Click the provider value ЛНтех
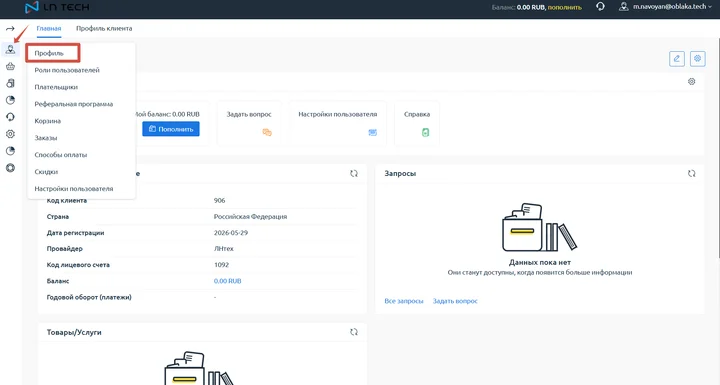The width and height of the screenshot is (720, 385). (224, 249)
